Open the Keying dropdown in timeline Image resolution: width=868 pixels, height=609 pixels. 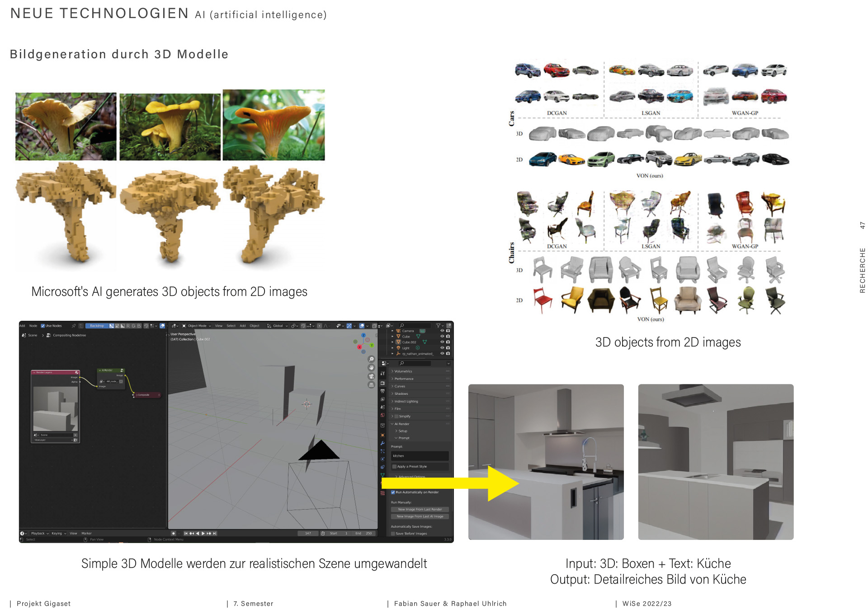point(58,534)
